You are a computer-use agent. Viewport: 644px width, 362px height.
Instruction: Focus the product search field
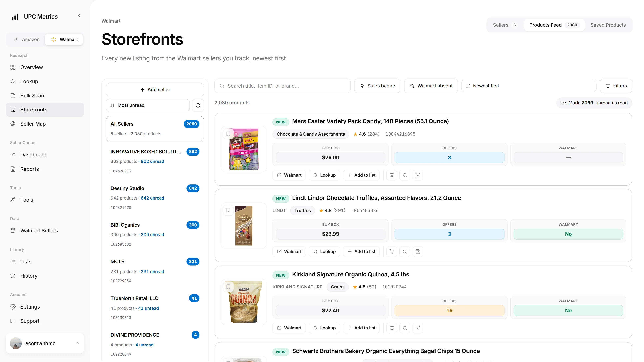pyautogui.click(x=283, y=86)
